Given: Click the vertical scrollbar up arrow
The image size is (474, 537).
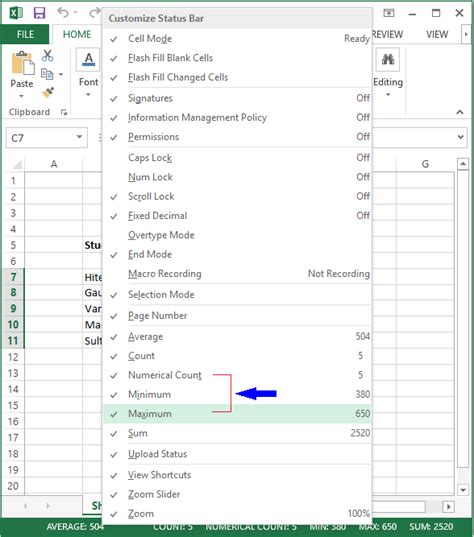Looking at the screenshot, I should 463,164.
